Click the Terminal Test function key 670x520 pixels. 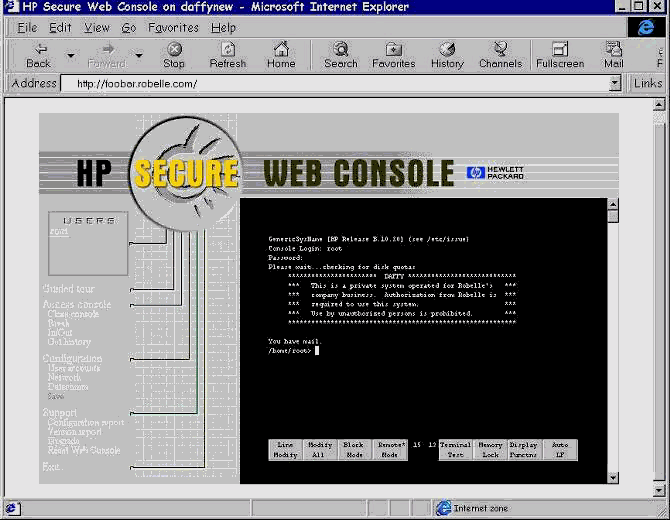click(x=455, y=450)
